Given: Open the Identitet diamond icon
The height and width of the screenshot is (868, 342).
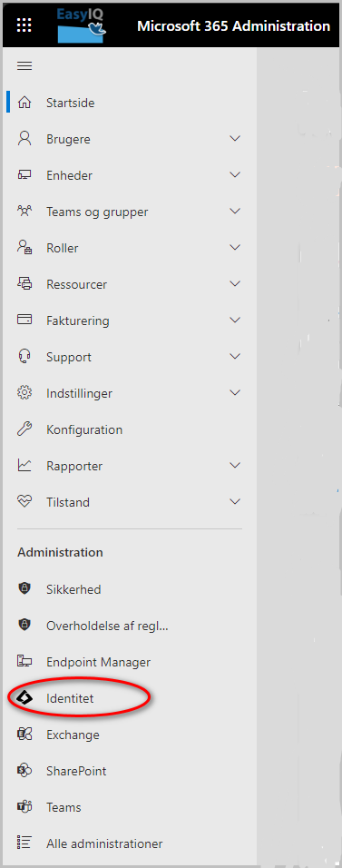Looking at the screenshot, I should click(x=24, y=698).
